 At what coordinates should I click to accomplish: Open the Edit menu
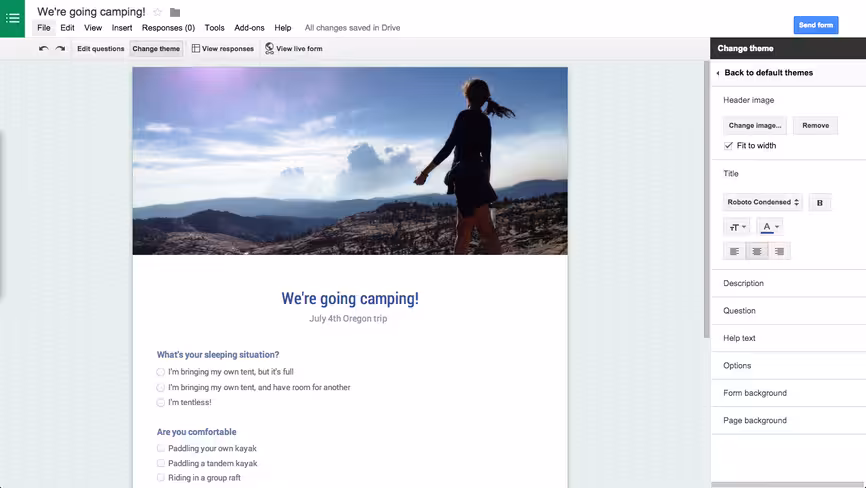coord(67,28)
